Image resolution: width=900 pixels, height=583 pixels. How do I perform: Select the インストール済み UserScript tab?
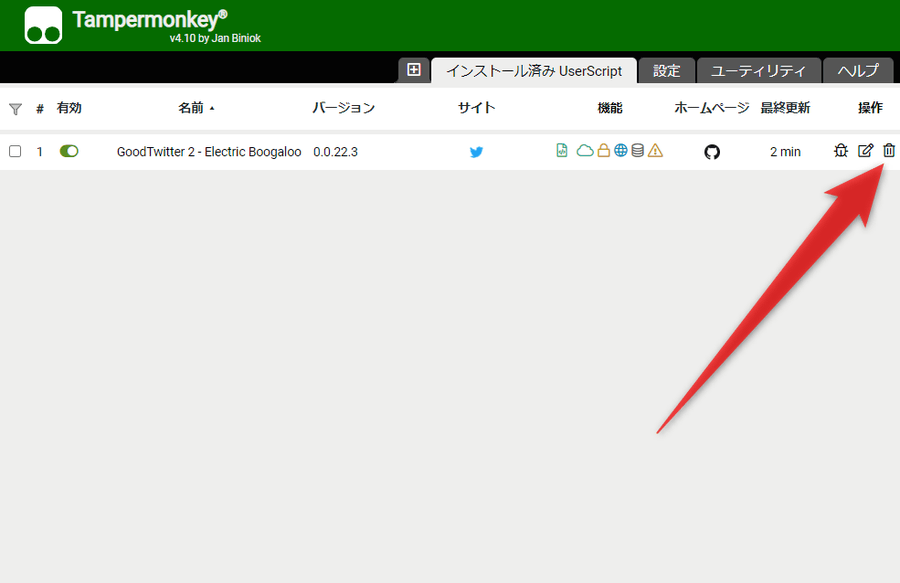(x=534, y=71)
